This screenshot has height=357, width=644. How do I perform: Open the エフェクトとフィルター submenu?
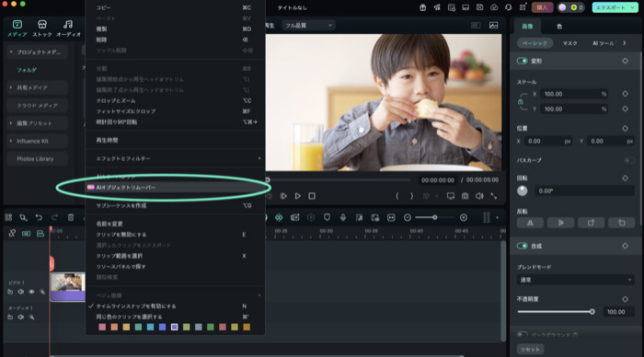click(x=175, y=158)
